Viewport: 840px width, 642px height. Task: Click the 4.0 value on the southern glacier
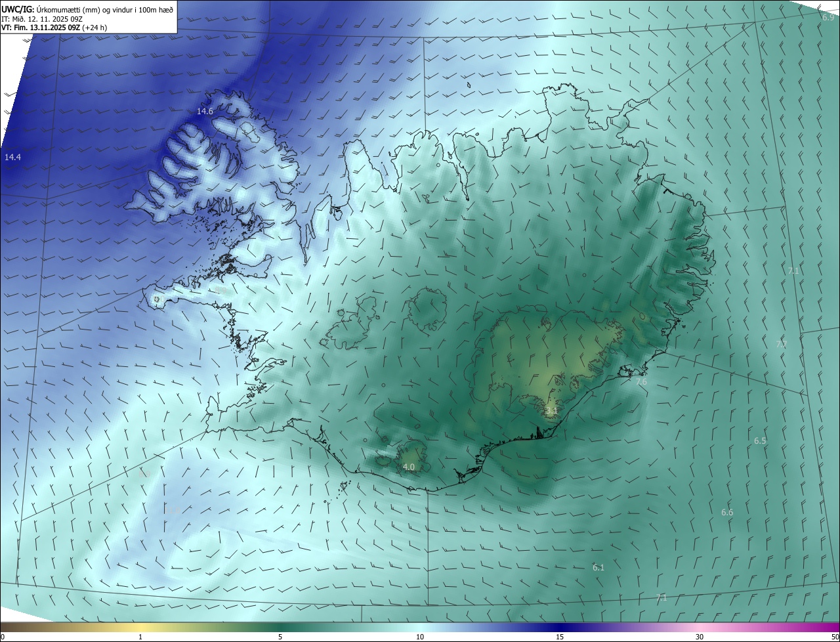pos(408,467)
